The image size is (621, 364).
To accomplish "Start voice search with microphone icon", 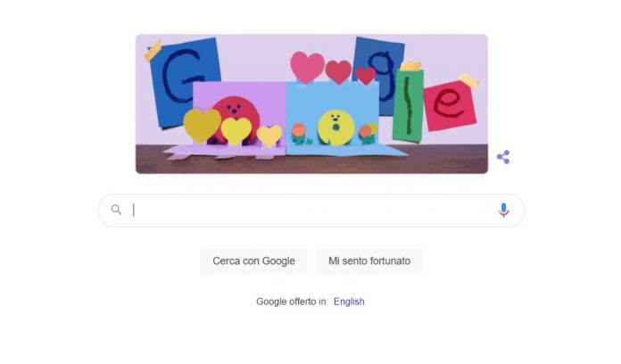I will (503, 211).
